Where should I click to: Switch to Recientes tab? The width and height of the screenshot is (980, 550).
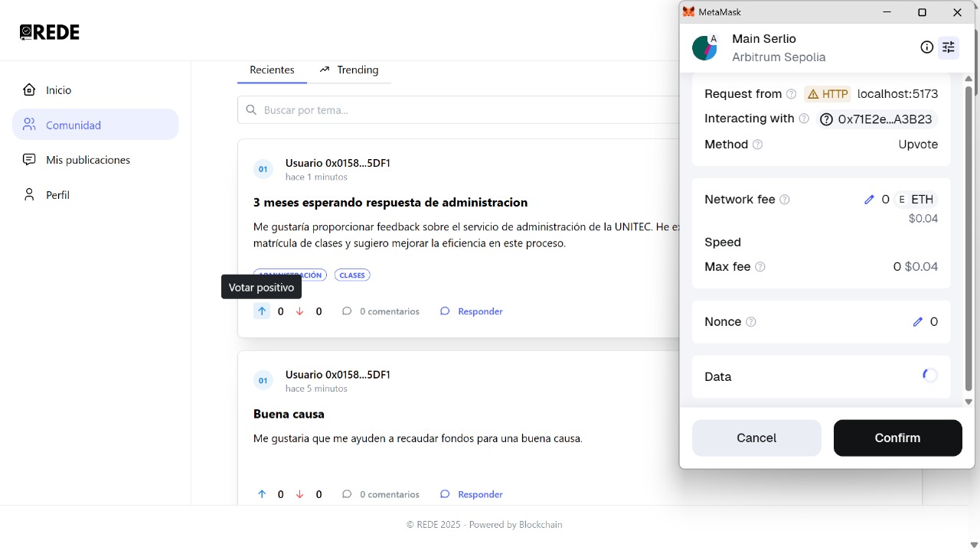[272, 70]
